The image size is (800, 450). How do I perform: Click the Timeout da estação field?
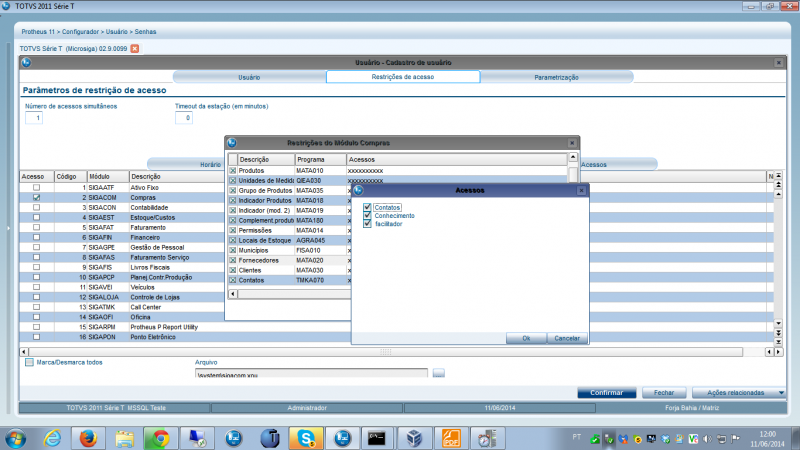(184, 118)
